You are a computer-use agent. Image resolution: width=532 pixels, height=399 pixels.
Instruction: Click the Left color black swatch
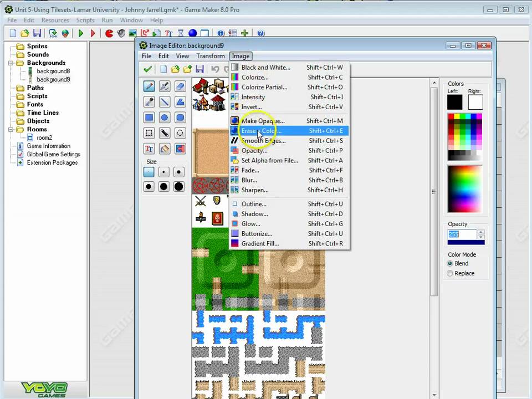click(x=454, y=102)
